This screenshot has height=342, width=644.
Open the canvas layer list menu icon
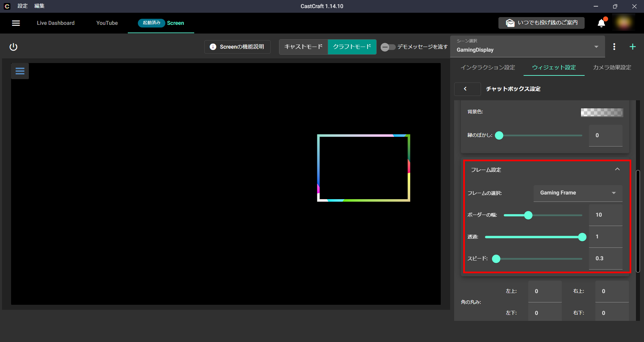20,71
